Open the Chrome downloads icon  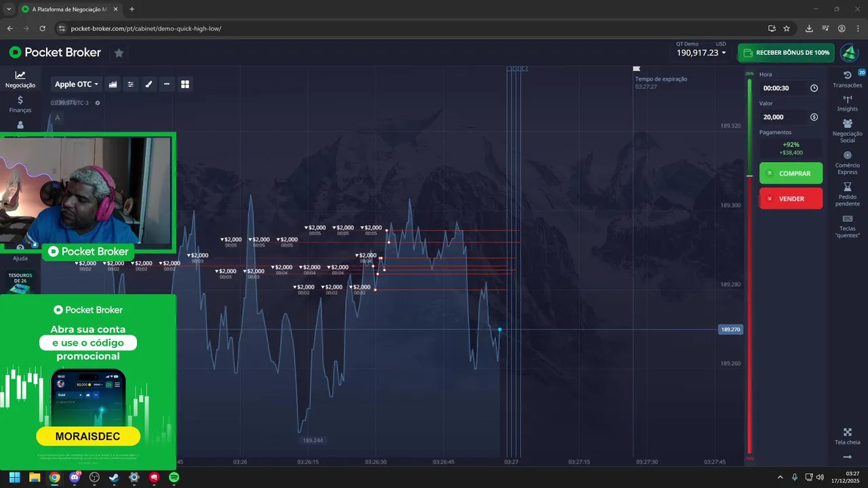pos(809,28)
